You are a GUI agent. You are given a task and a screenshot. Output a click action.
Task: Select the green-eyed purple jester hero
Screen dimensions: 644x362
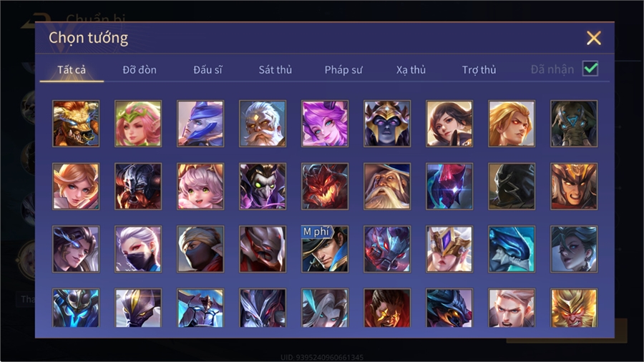[x=263, y=186]
